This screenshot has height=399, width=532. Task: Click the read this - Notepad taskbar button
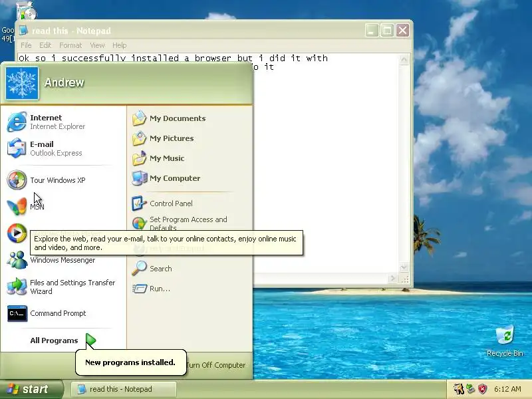(x=124, y=389)
